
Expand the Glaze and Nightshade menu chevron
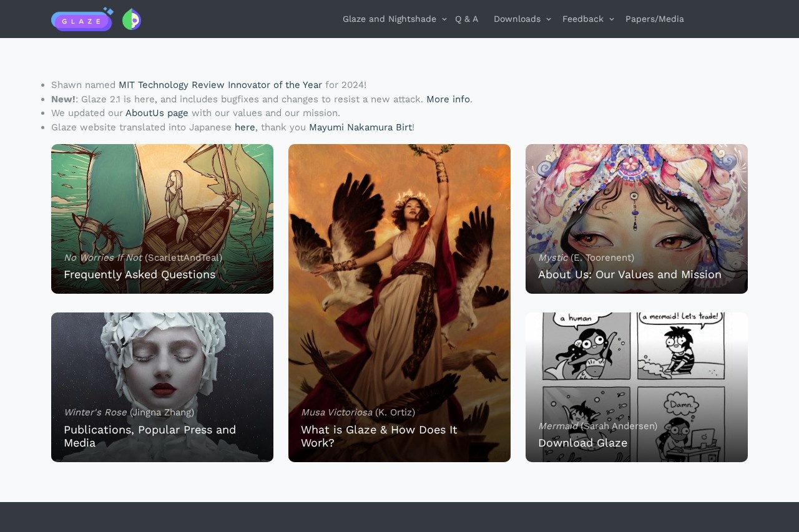pyautogui.click(x=444, y=19)
